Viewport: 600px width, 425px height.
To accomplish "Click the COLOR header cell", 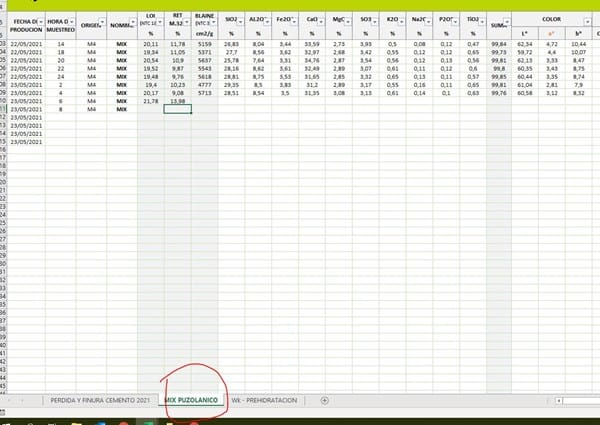I will pyautogui.click(x=551, y=19).
